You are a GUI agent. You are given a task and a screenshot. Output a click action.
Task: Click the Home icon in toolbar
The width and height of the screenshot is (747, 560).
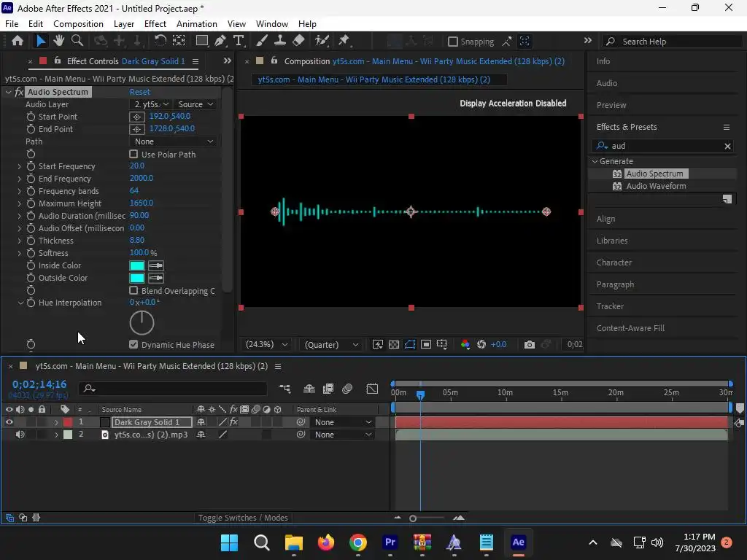coord(18,41)
